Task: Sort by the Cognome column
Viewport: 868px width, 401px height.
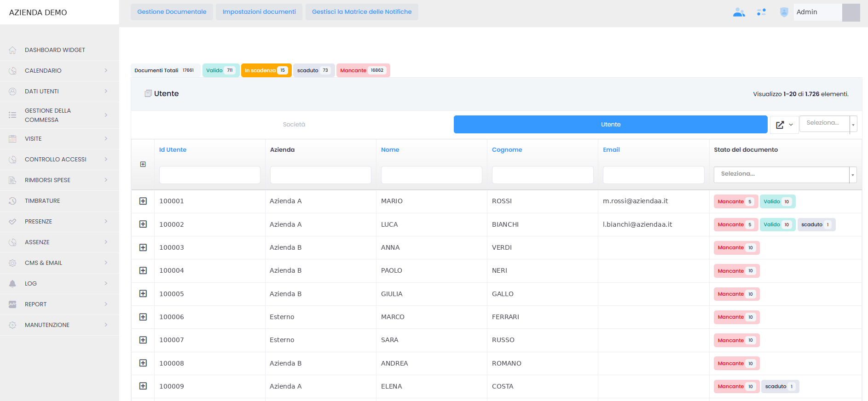Action: tap(507, 150)
